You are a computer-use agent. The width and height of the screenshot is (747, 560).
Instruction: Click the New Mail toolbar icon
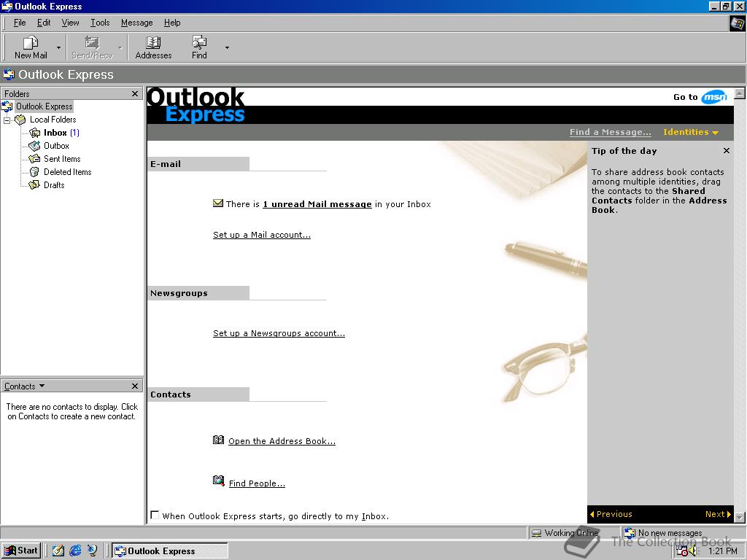click(31, 43)
